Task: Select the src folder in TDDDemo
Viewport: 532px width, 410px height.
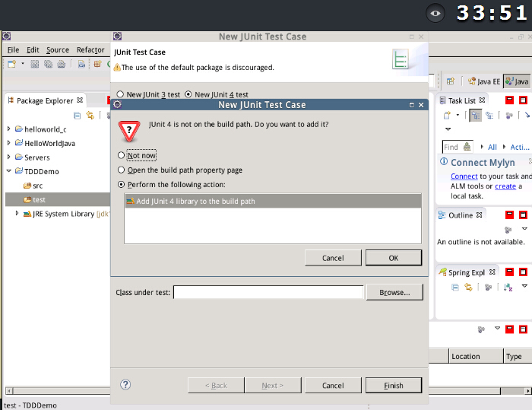Action: click(x=33, y=186)
